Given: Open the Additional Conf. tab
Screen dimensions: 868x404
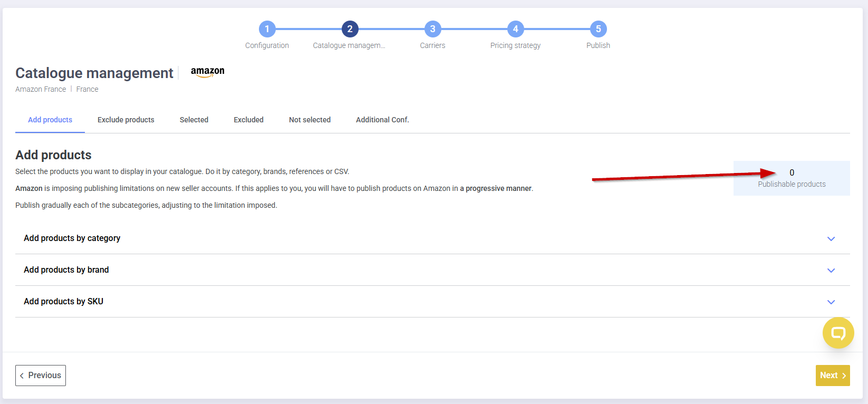Looking at the screenshot, I should (x=382, y=120).
